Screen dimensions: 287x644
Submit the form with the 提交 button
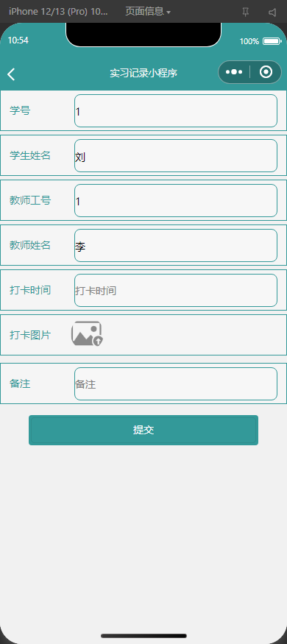(143, 430)
